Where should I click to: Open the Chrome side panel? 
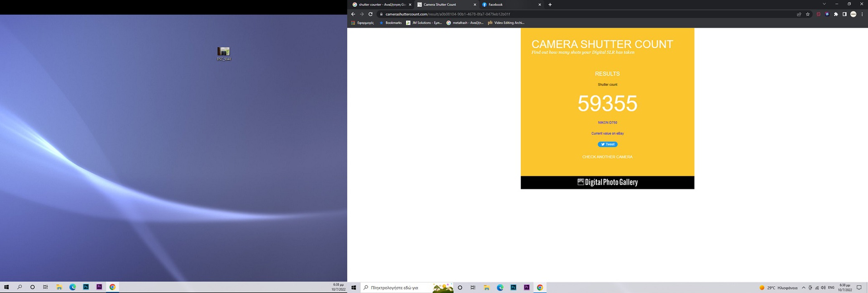coord(844,14)
